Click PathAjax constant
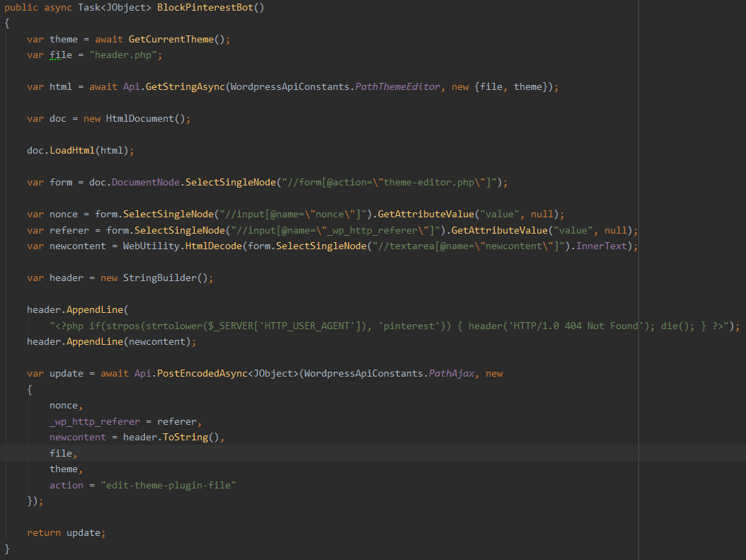Image resolution: width=746 pixels, height=560 pixels. pos(452,374)
